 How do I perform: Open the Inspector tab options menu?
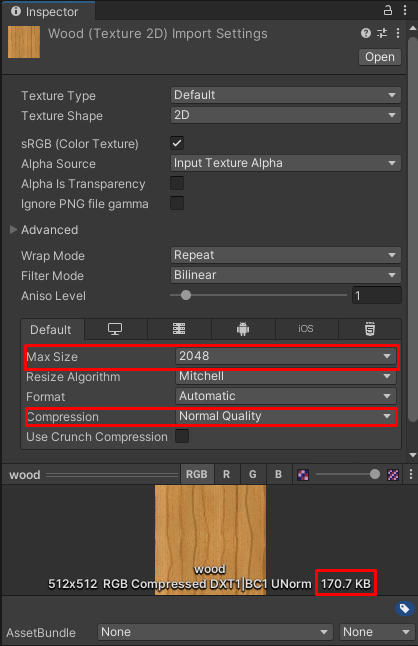point(405,10)
